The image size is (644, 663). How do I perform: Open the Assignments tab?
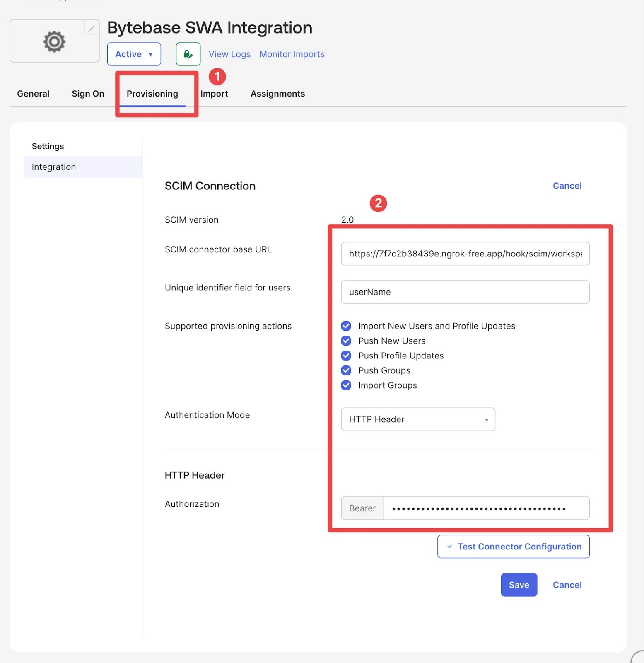[277, 94]
